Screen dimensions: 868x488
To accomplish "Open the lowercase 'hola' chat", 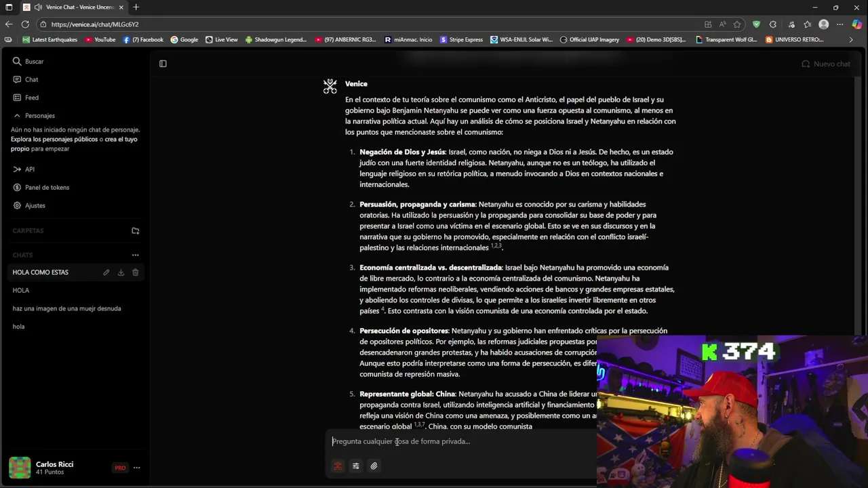I will point(18,327).
